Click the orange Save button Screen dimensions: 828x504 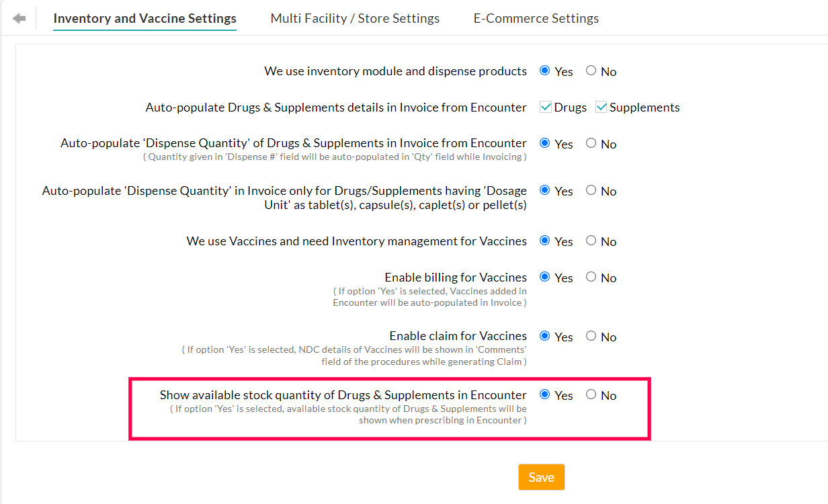(x=541, y=476)
